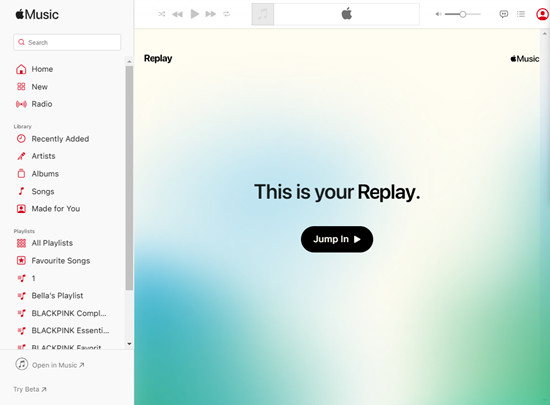550x405 pixels.
Task: Open Artists in library
Action: 43,156
